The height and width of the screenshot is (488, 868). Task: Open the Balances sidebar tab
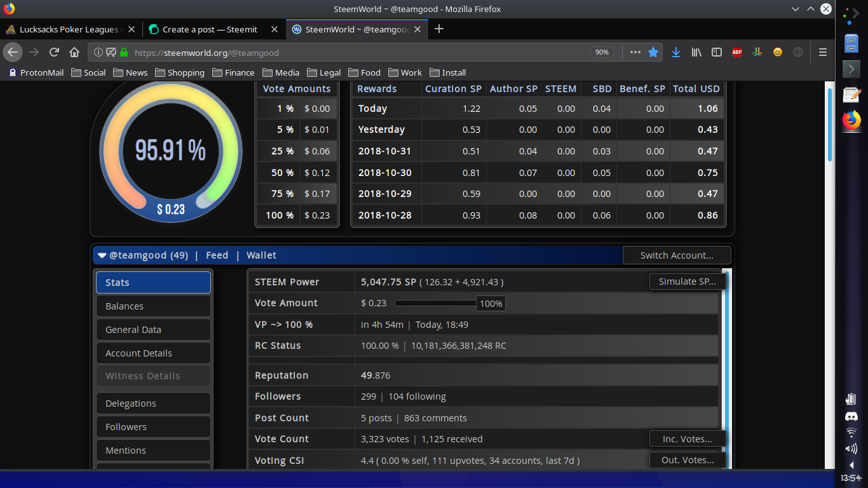click(153, 306)
